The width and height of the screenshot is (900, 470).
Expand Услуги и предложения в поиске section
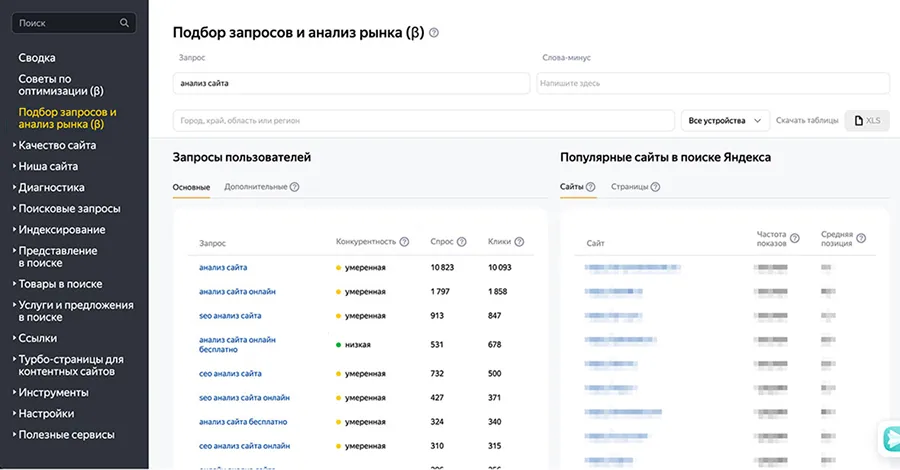73,311
